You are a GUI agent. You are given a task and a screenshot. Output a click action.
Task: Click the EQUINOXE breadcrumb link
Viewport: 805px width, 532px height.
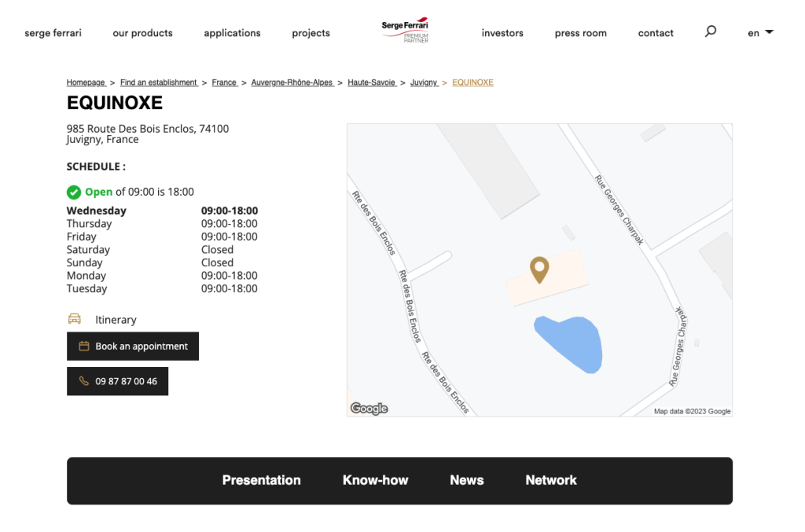tap(472, 82)
